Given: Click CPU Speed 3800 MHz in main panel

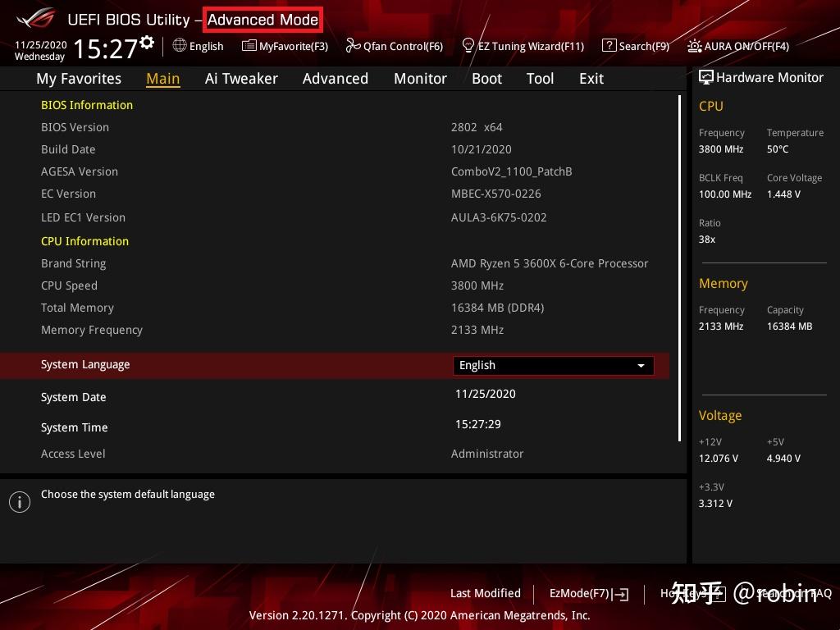Looking at the screenshot, I should click(477, 285).
